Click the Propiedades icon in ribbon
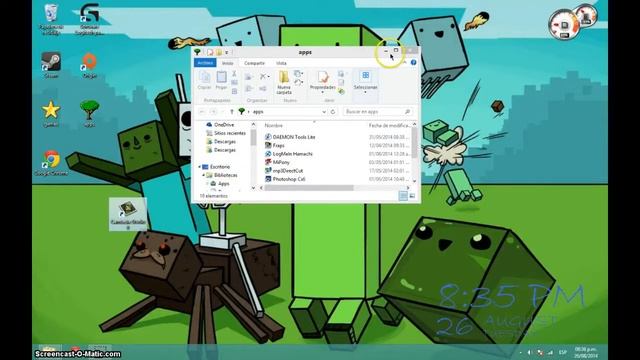This screenshot has height=360, width=640. tap(322, 78)
